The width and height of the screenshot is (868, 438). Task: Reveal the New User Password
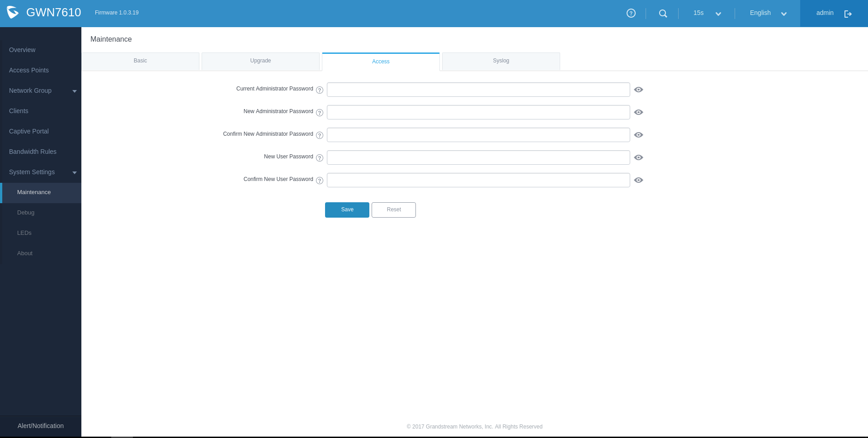(x=638, y=157)
